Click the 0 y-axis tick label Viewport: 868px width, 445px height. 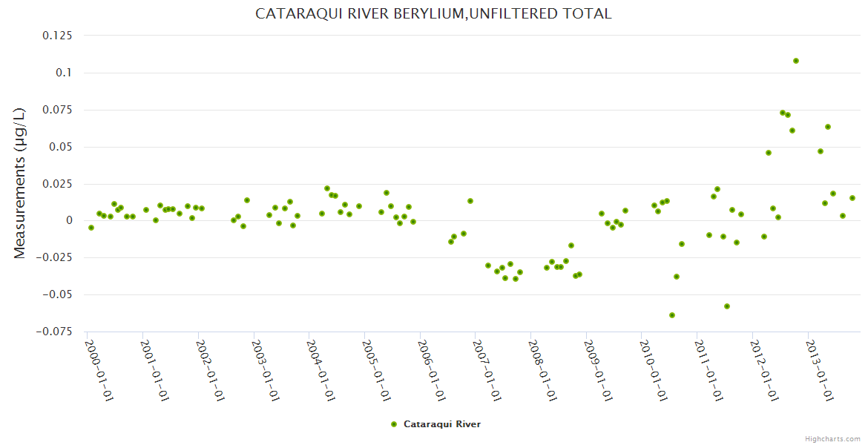pyautogui.click(x=69, y=220)
